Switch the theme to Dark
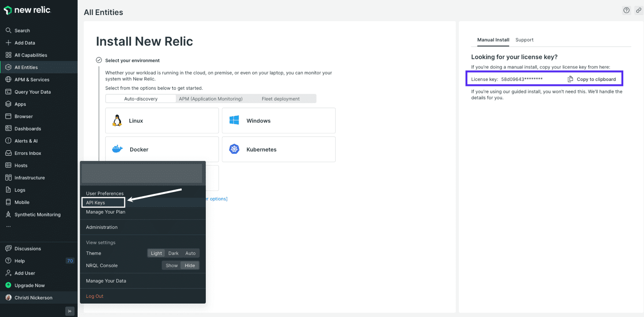644x317 pixels. click(173, 253)
